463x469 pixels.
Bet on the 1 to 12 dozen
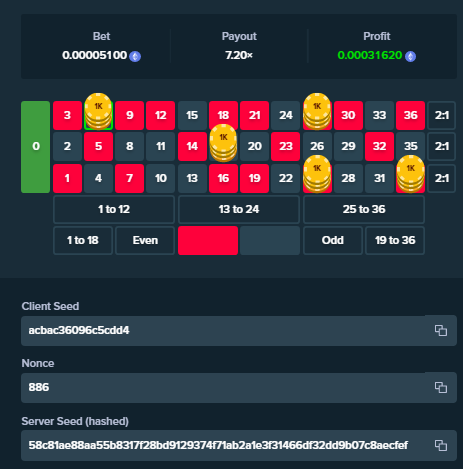pyautogui.click(x=114, y=209)
